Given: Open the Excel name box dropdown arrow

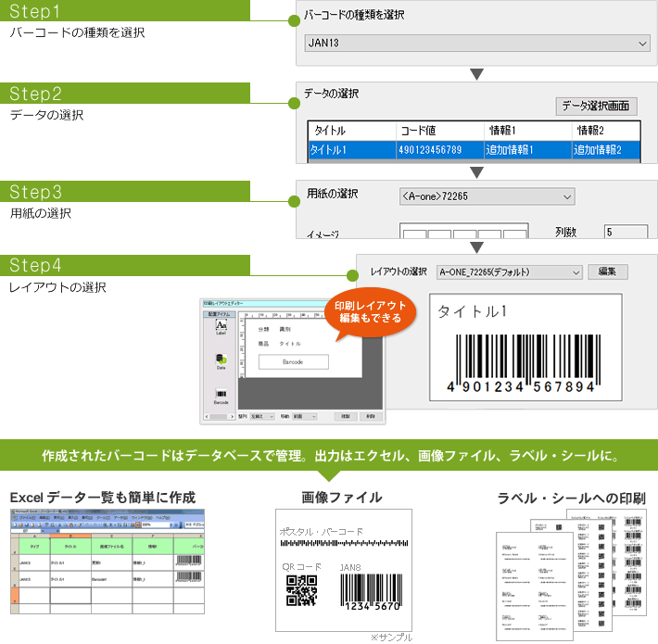Looking at the screenshot, I should [x=43, y=531].
